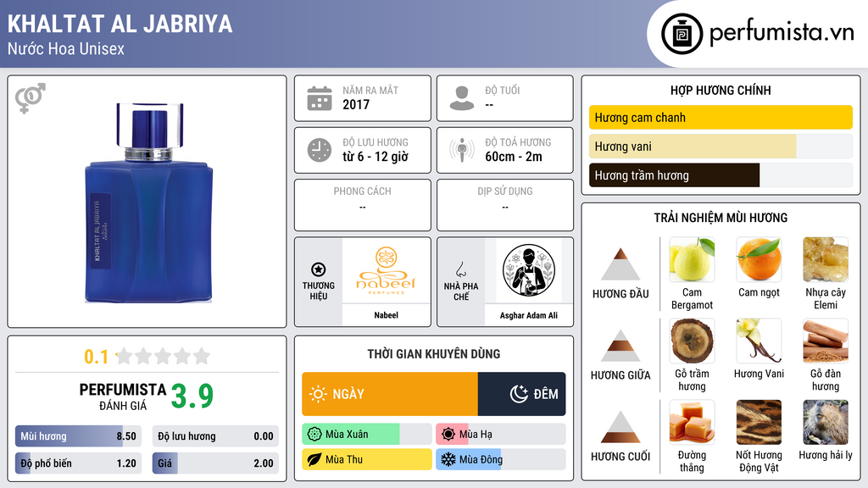Click the green 3.9 Perfumista score
Screen dimensions: 868x488
coord(192,396)
